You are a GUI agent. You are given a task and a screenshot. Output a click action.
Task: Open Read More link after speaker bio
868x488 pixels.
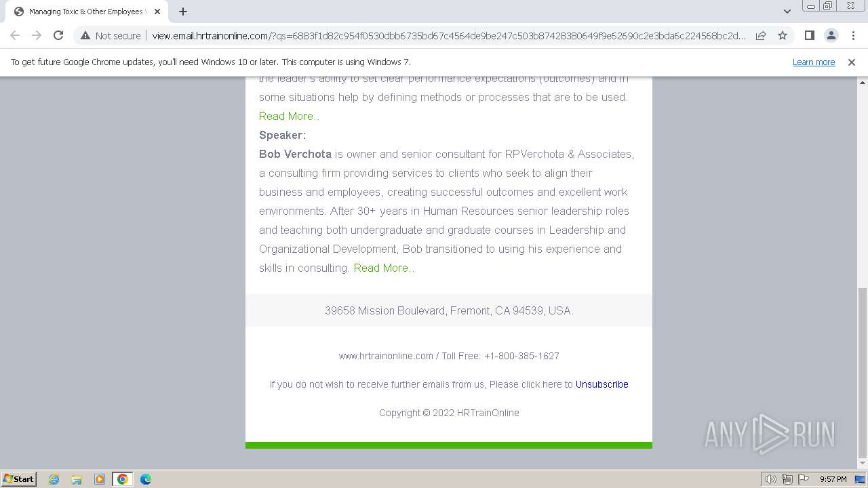click(x=384, y=268)
